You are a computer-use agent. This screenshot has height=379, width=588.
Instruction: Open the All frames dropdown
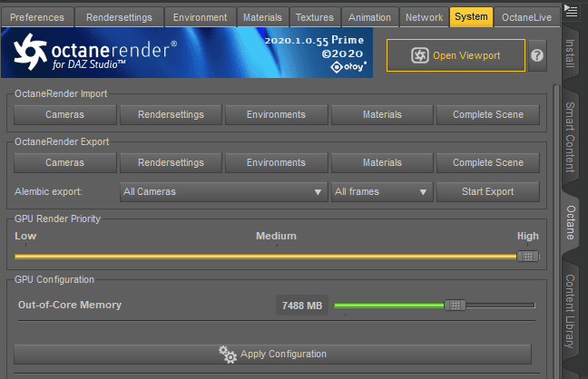coord(381,192)
